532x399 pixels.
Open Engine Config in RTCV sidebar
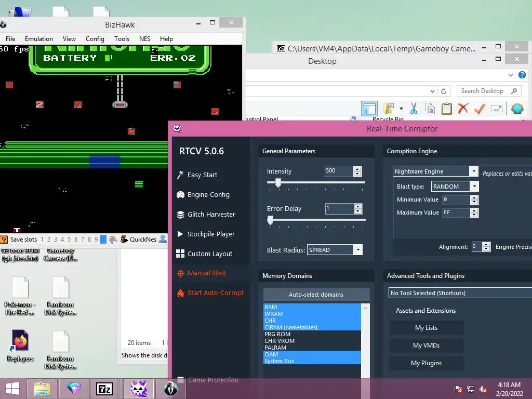pos(203,194)
